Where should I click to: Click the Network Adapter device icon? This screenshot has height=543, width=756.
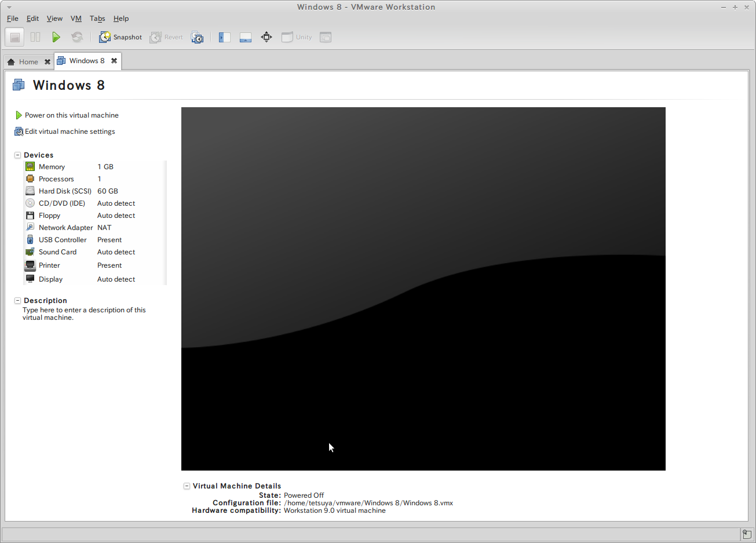point(30,227)
